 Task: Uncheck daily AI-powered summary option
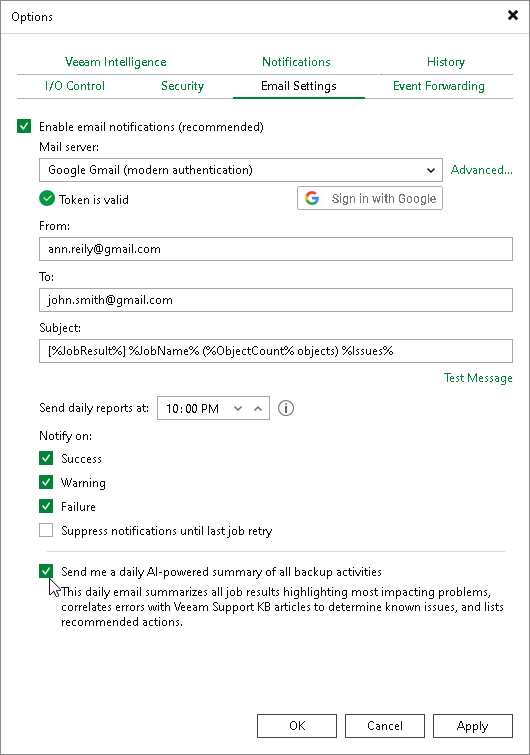point(46,572)
